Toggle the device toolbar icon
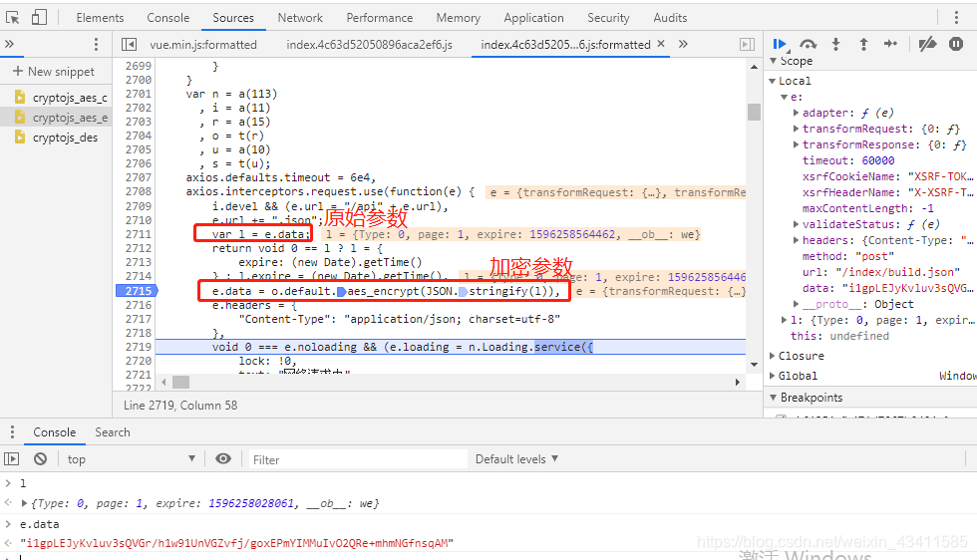Viewport: 977px width, 560px height. tap(39, 18)
